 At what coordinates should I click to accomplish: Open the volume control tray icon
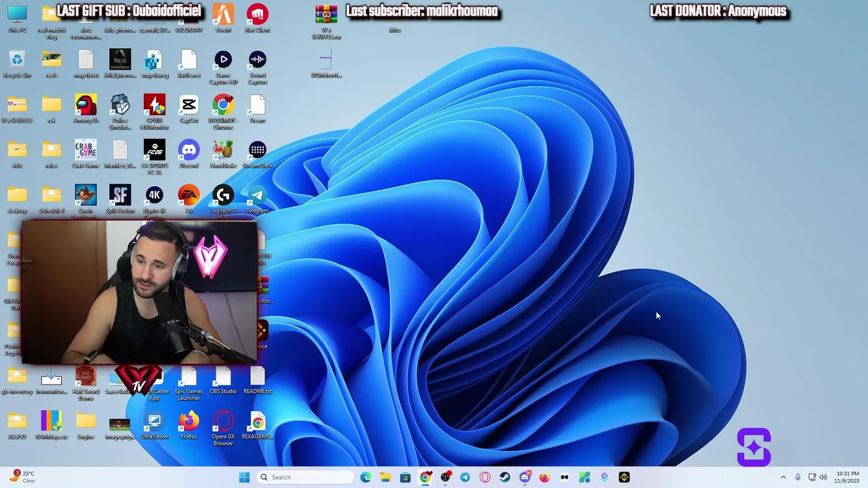(x=823, y=477)
